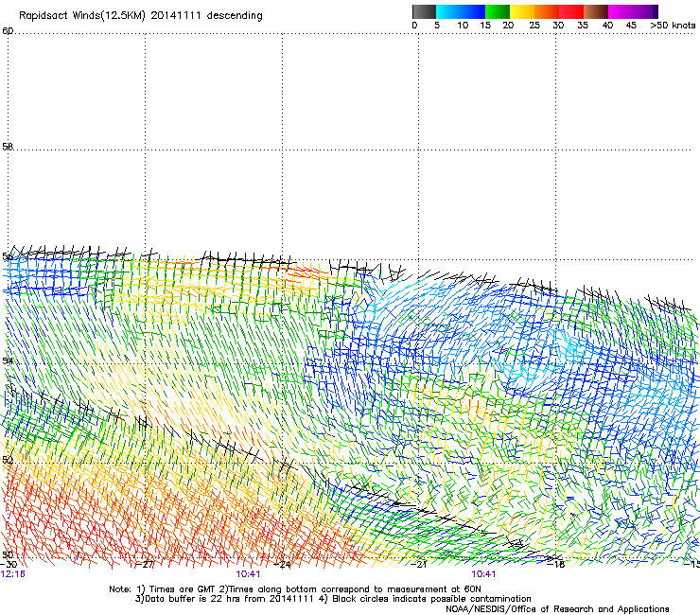Click the legend label '45'
Viewport: 700px width, 615px height.
coord(631,26)
